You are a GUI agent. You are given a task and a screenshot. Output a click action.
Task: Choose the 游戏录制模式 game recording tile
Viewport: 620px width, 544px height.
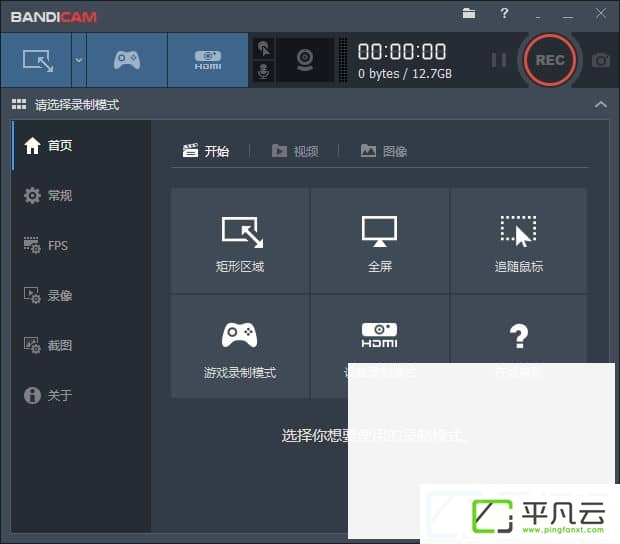click(240, 347)
